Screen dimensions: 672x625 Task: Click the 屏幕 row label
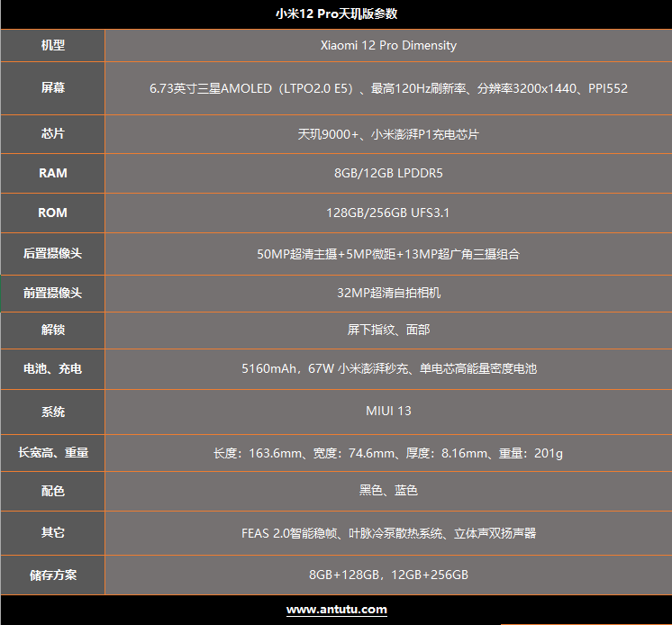[53, 88]
